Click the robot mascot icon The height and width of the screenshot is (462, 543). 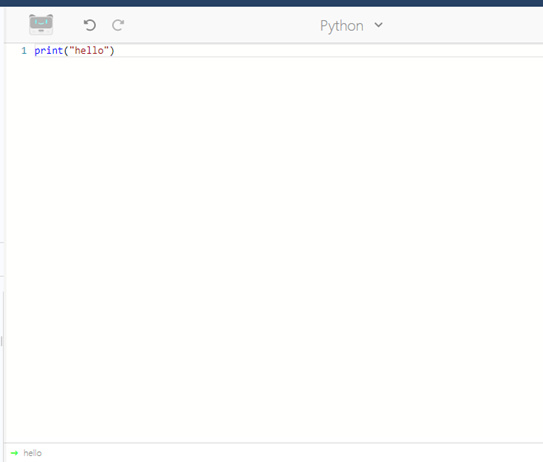[41, 25]
